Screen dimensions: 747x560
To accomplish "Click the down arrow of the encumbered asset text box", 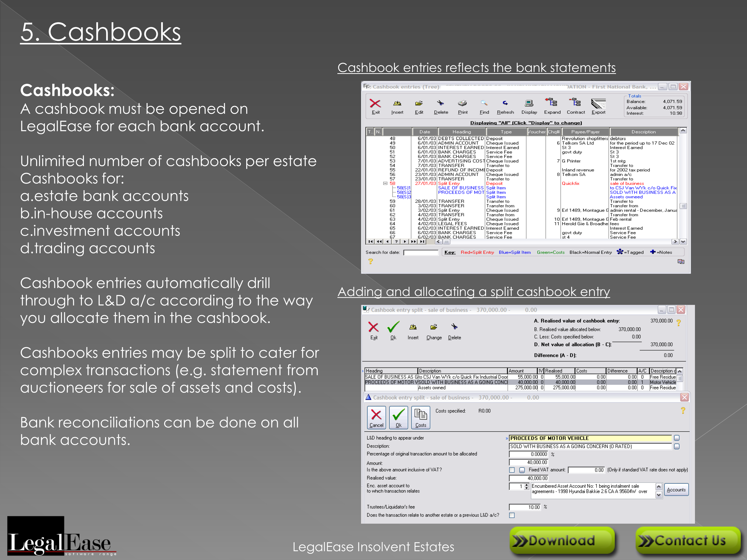I will click(659, 495).
